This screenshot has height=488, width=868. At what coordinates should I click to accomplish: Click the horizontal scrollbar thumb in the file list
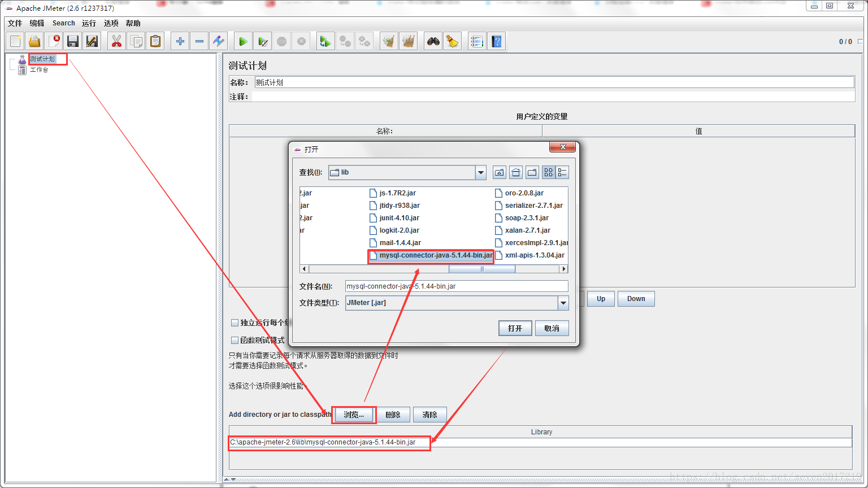coord(481,269)
